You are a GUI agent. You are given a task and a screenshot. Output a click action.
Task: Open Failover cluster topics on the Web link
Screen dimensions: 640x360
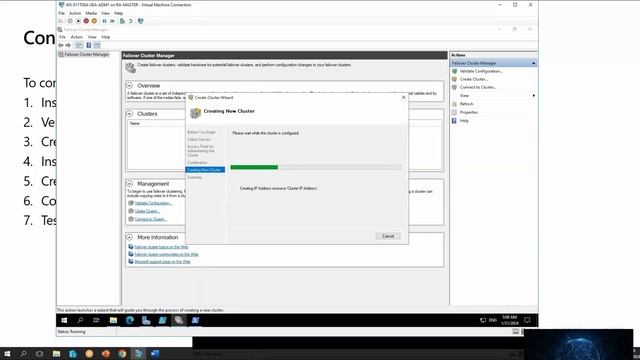coord(161,247)
